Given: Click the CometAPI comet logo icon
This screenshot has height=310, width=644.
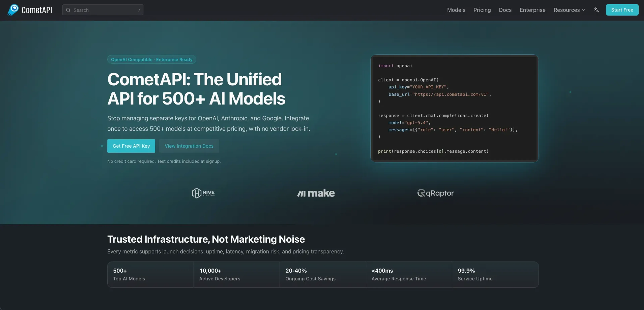Looking at the screenshot, I should coord(13,10).
